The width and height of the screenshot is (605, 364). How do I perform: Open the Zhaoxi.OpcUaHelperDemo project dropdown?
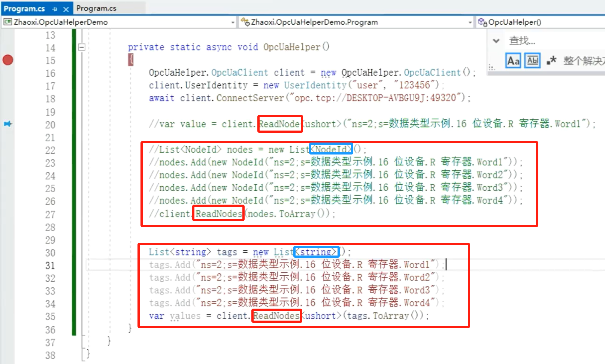[233, 22]
